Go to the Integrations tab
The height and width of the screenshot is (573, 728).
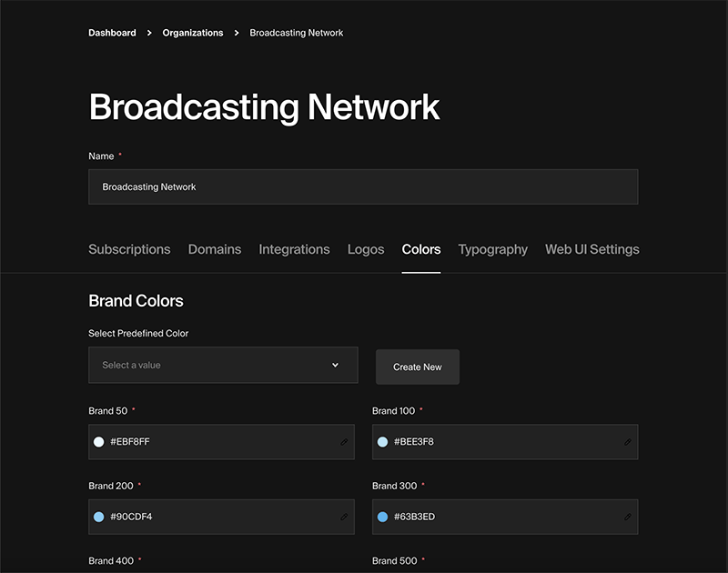(294, 249)
